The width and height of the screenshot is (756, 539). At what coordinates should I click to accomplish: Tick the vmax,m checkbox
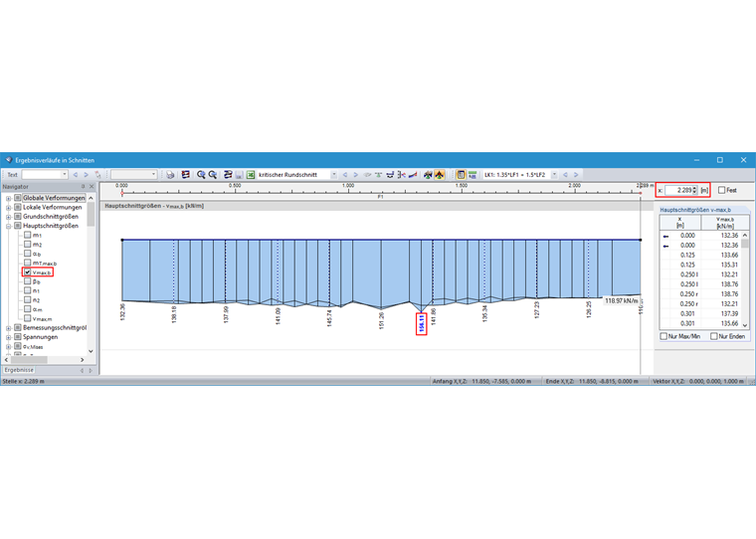click(x=28, y=318)
